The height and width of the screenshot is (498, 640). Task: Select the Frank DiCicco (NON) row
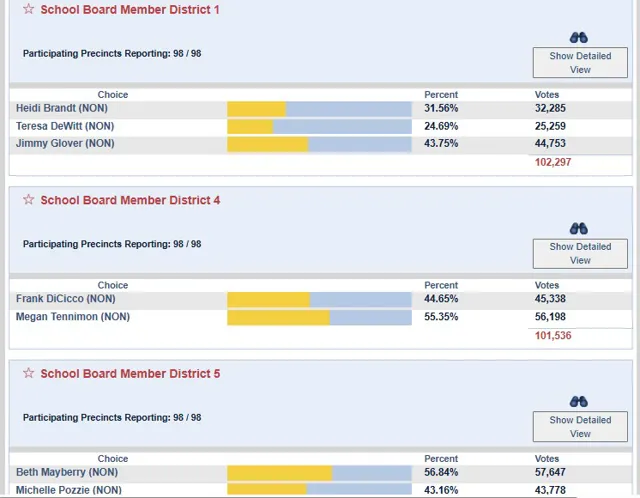pos(321,299)
